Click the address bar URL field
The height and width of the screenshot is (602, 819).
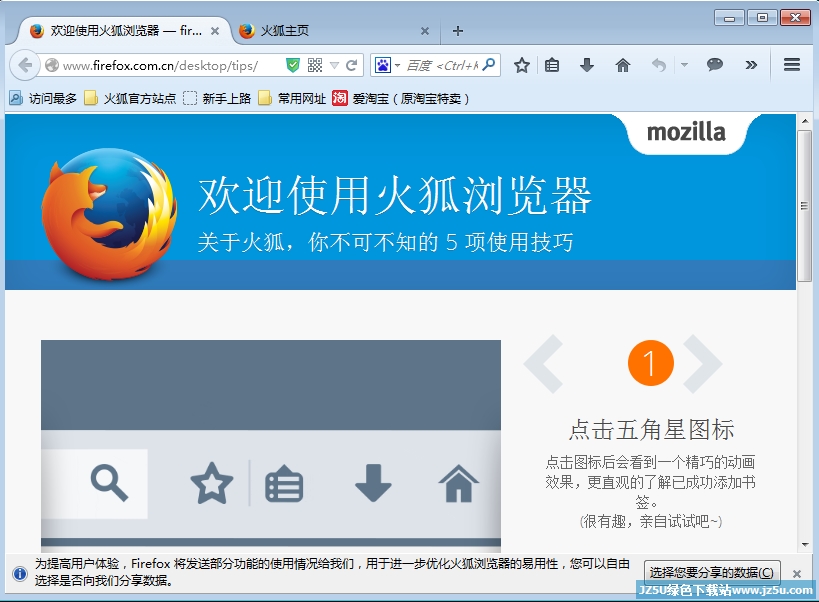click(x=162, y=65)
